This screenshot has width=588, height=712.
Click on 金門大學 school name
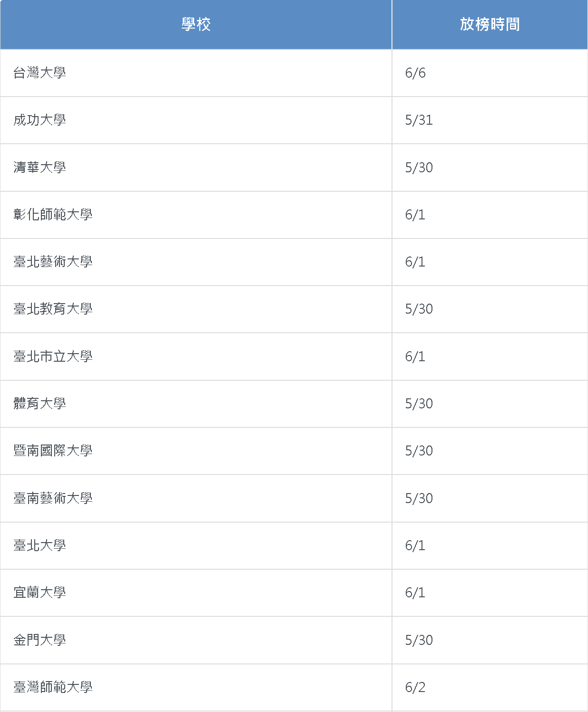40,640
